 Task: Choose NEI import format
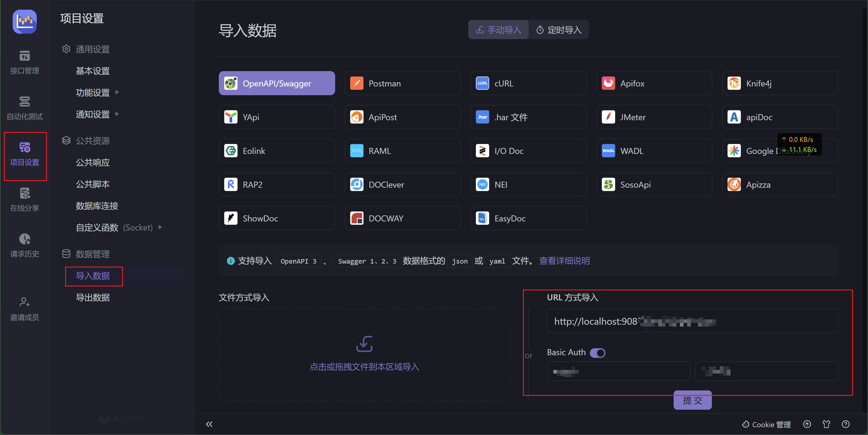(x=528, y=184)
